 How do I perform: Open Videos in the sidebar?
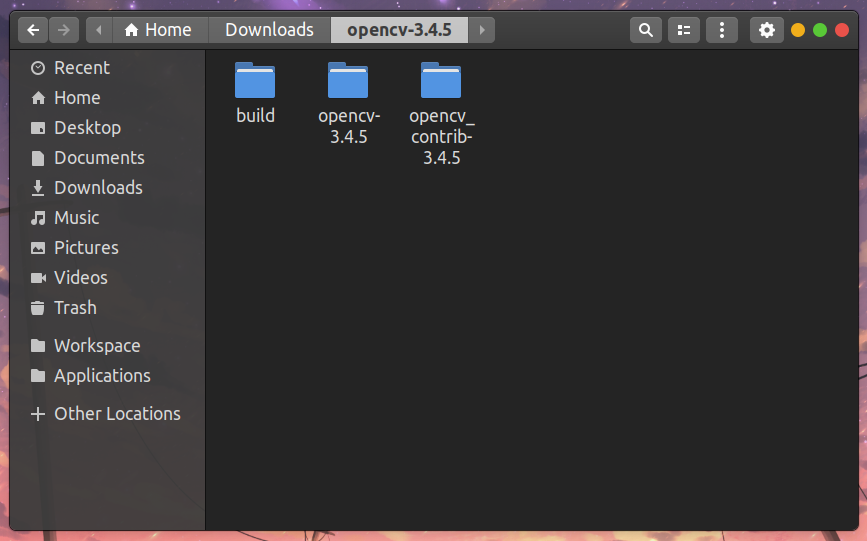(x=107, y=277)
